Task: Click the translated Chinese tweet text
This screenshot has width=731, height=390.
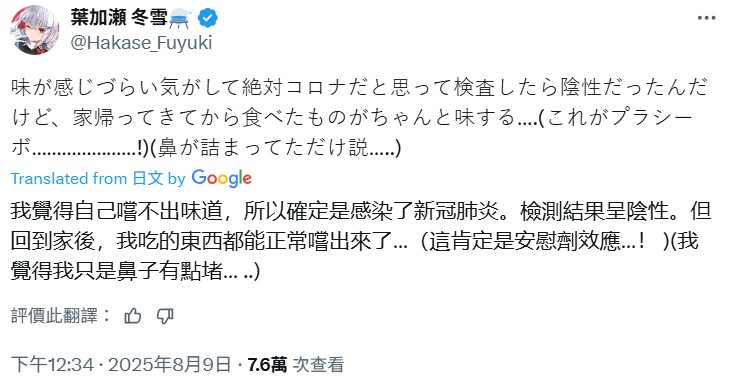Action: click(x=360, y=241)
